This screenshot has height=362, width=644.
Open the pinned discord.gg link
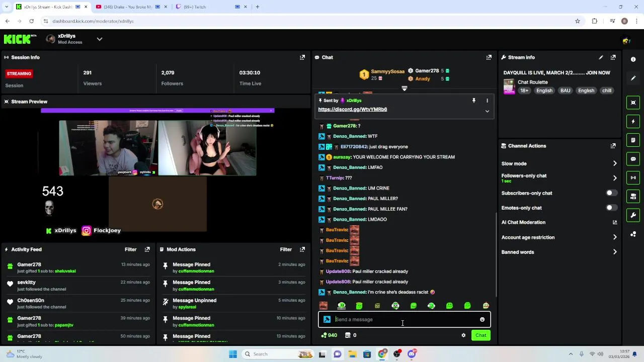352,109
